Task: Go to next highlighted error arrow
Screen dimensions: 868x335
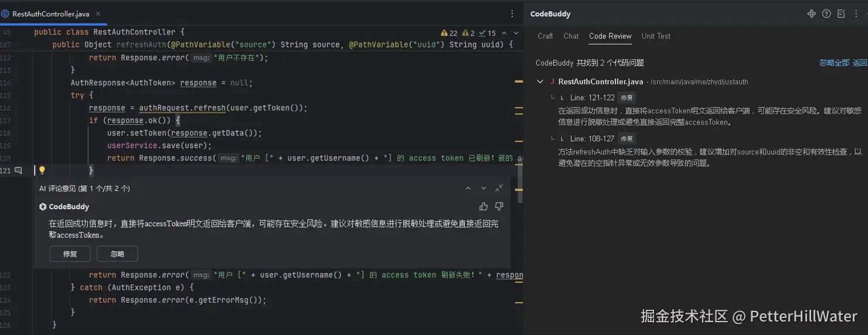Action: point(516,33)
